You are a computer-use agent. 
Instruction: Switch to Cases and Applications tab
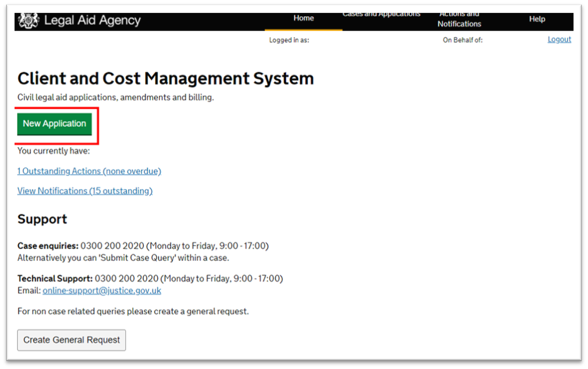381,15
